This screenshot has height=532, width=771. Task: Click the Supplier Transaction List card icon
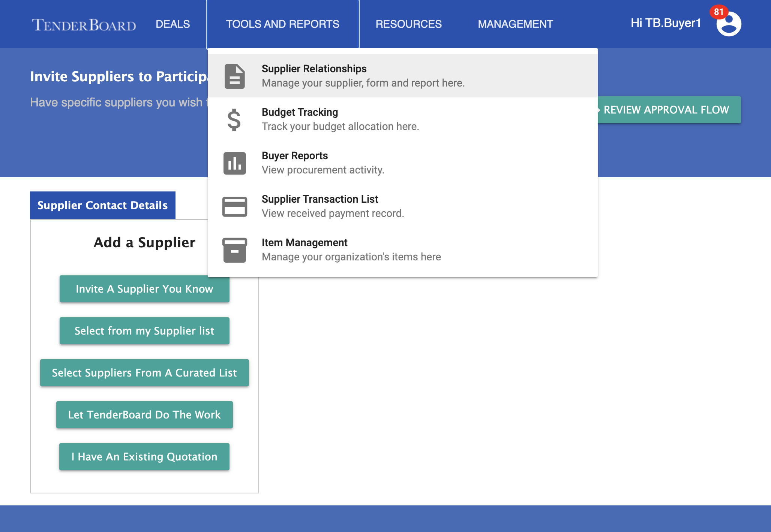click(235, 206)
